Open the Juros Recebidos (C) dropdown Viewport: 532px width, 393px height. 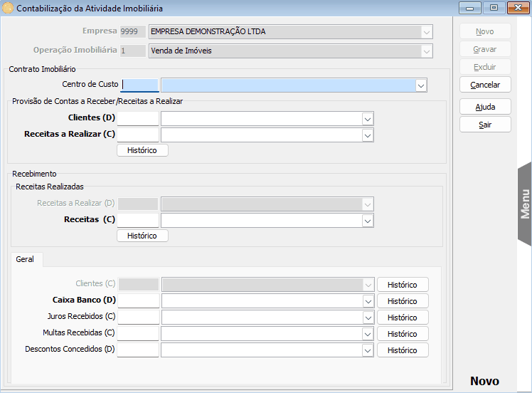pyautogui.click(x=368, y=318)
